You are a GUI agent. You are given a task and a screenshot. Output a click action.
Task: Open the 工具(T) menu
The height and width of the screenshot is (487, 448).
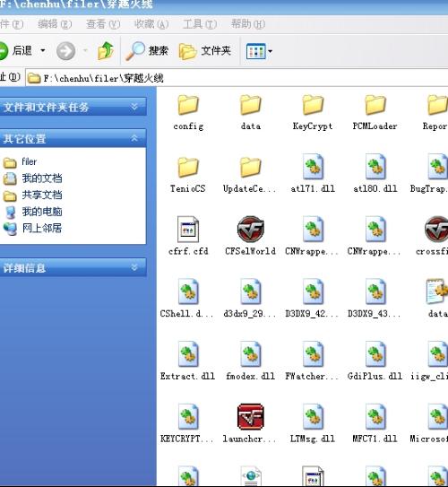(200, 24)
